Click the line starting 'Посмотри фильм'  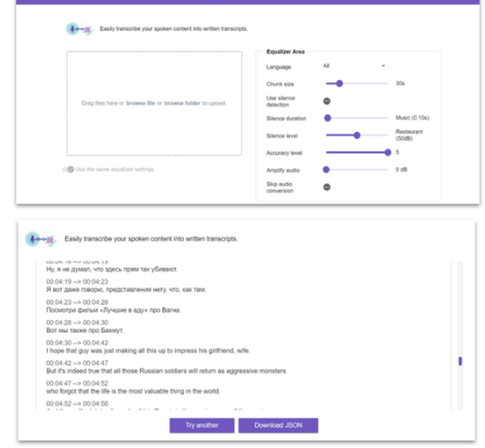(113, 310)
